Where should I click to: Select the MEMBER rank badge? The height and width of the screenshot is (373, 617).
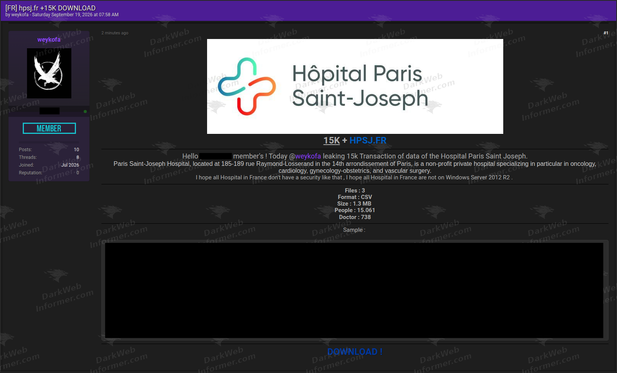(x=49, y=128)
